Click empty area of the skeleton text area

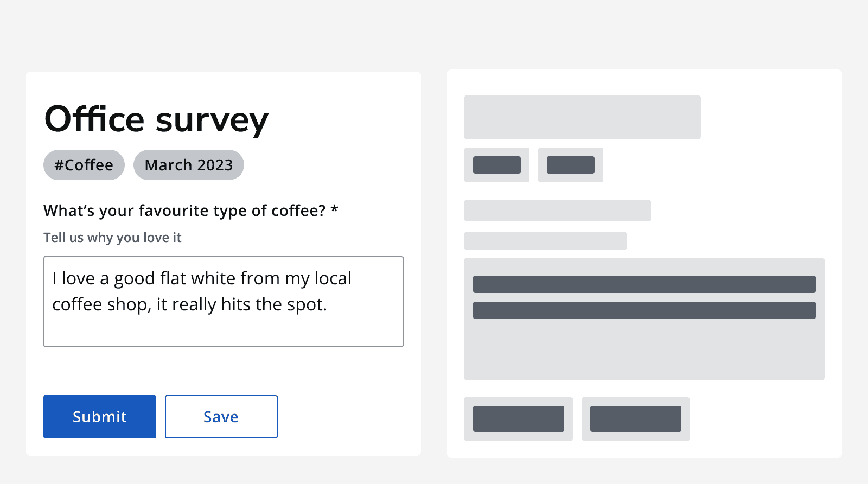coord(644,350)
